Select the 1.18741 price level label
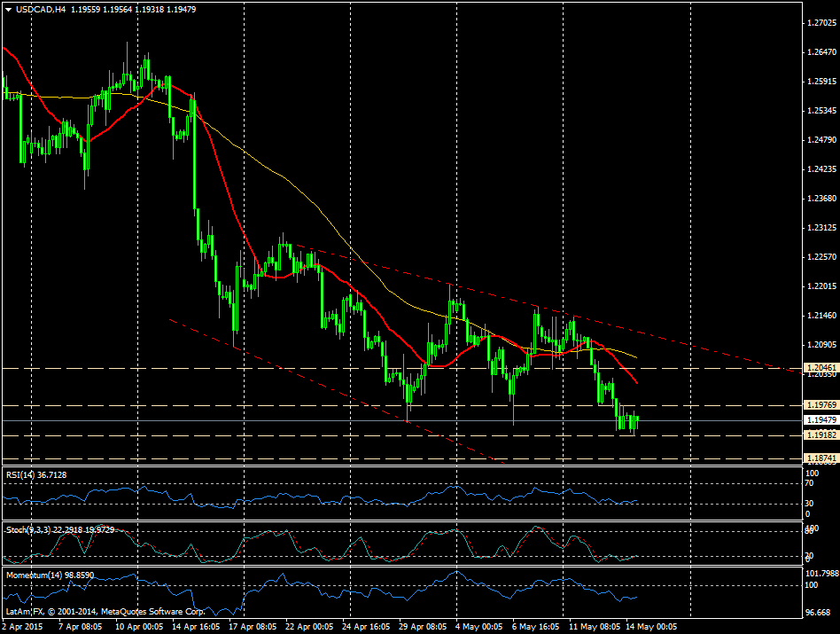 (821, 458)
